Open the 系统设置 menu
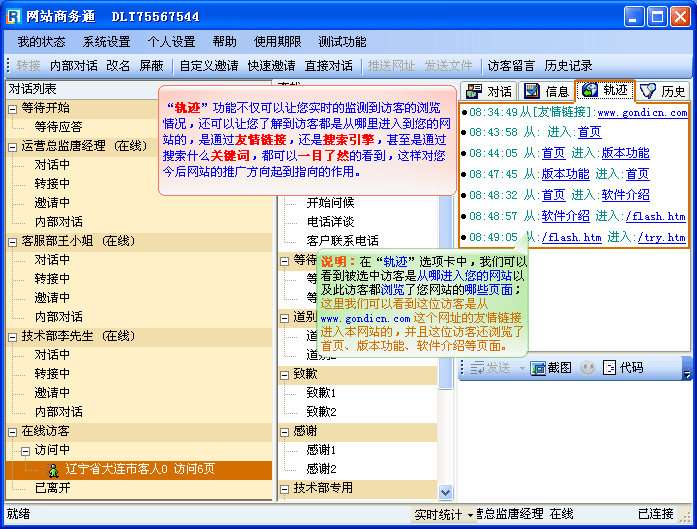Image resolution: width=697 pixels, height=529 pixels. click(x=106, y=42)
